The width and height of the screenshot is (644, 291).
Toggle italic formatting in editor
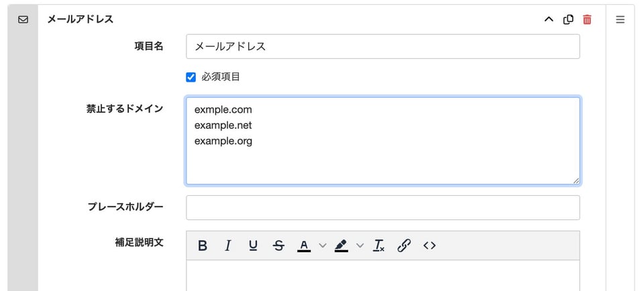pos(227,245)
